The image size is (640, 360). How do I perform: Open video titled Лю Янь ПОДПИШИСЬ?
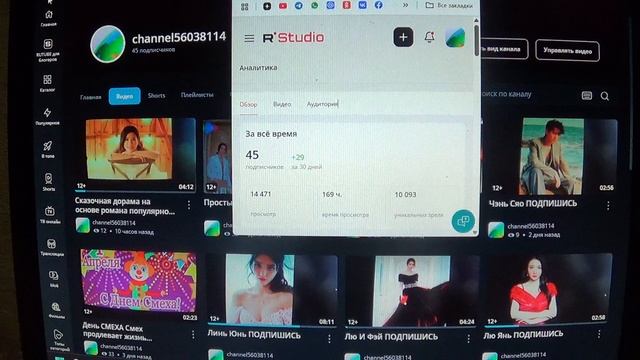coord(523,335)
